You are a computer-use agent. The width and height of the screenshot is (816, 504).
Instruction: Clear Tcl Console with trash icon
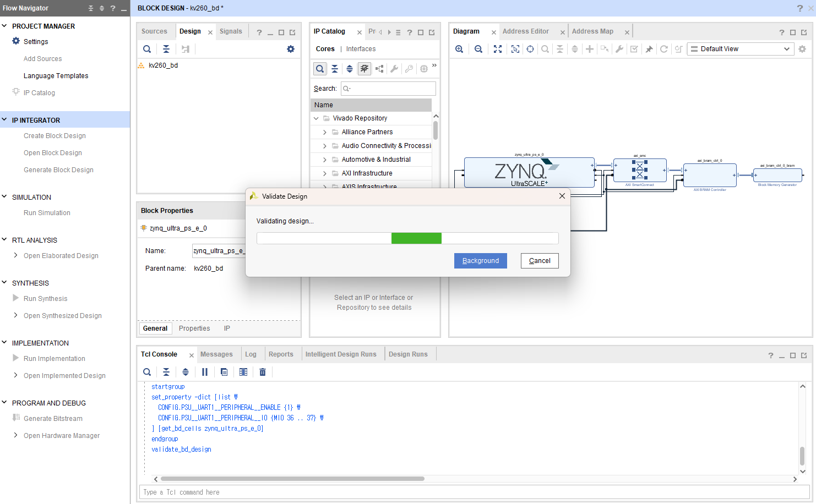click(x=263, y=372)
